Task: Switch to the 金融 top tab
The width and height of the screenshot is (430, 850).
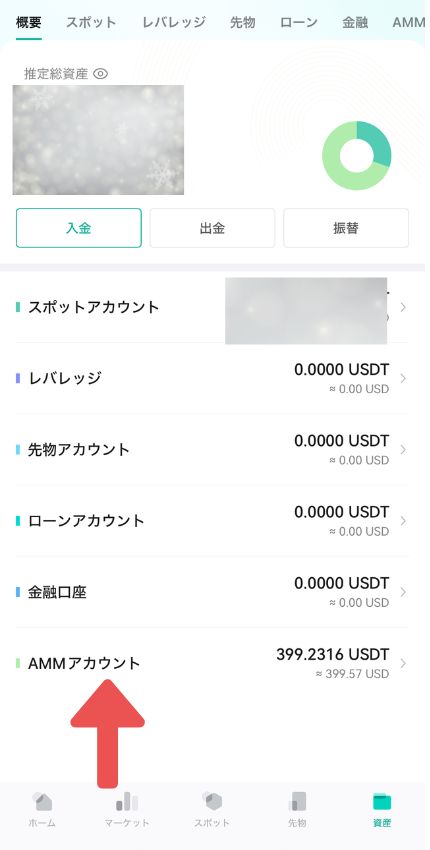Action: (x=355, y=22)
